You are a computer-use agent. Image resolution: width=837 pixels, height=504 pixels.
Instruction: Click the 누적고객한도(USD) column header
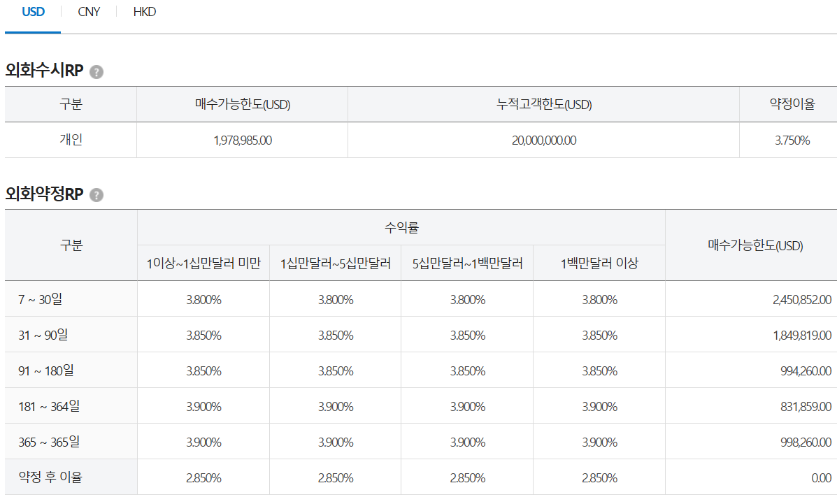[543, 103]
